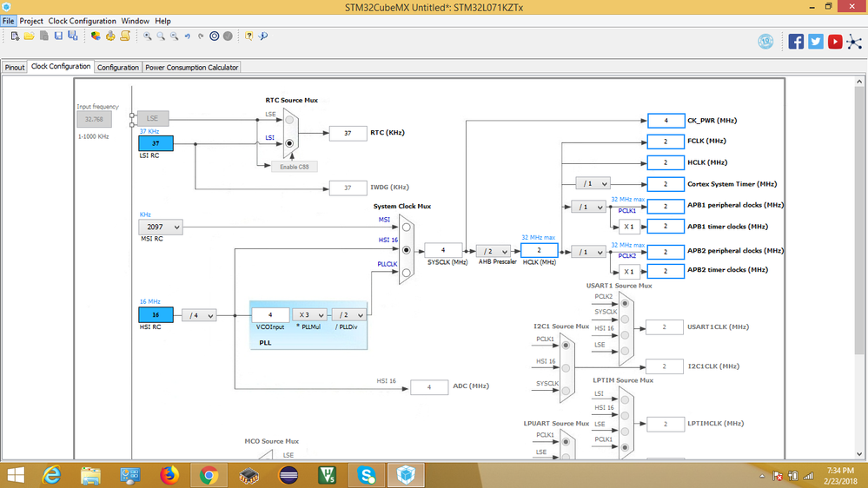Viewport: 868px width, 488px height.
Task: Click the Generate Code gear icon
Action: point(110,36)
